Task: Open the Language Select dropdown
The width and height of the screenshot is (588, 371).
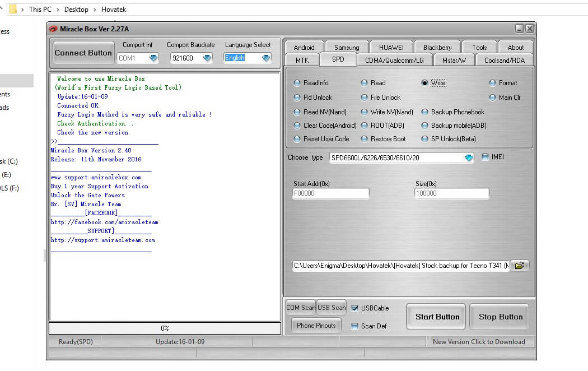Action: [x=265, y=58]
